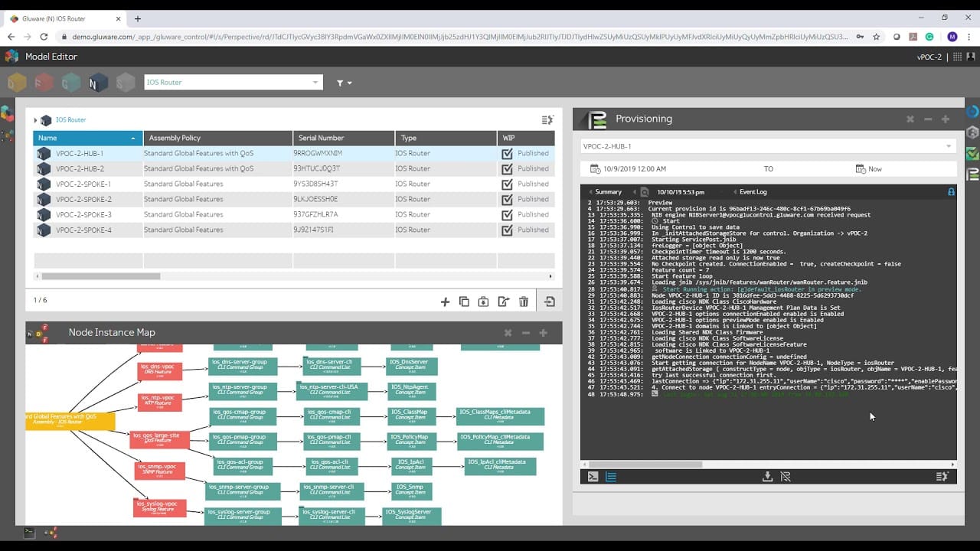Toggle Published checkbox for VPOC-2-SPOKE-1

pyautogui.click(x=507, y=184)
